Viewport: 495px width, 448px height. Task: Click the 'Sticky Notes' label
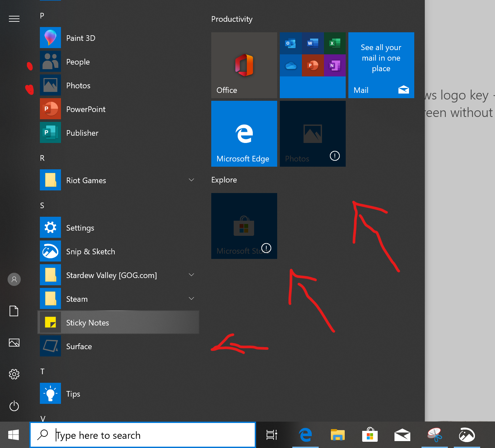point(88,322)
